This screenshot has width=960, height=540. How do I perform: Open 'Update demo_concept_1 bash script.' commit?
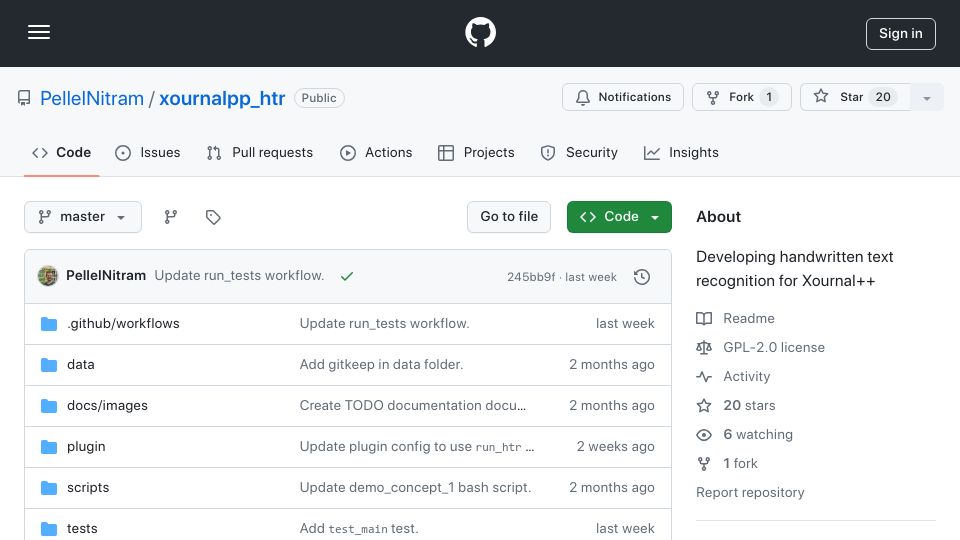point(415,487)
